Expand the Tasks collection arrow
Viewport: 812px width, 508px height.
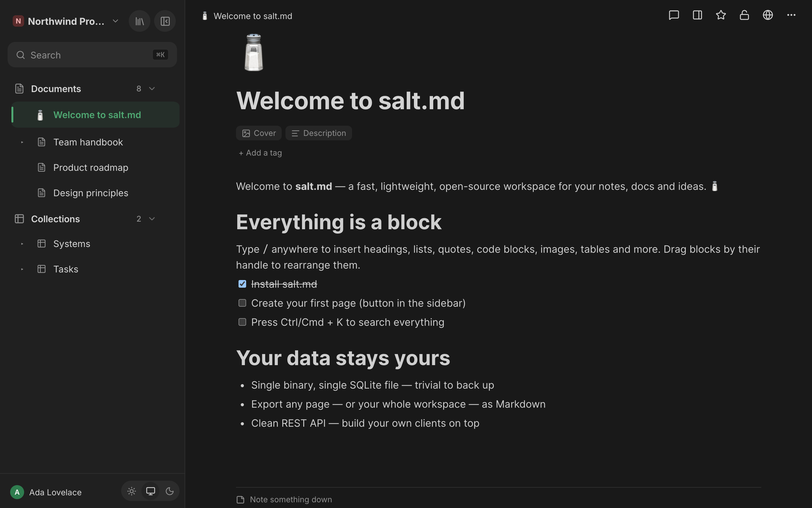[22, 270]
